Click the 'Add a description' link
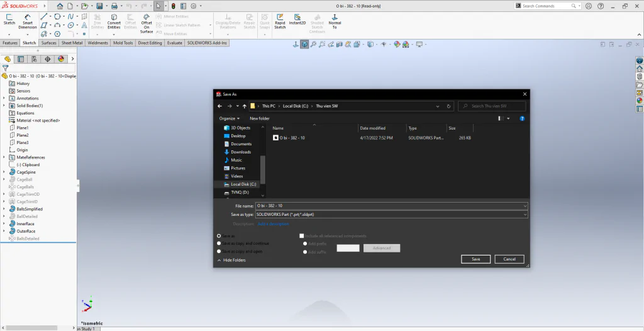Screen dimensions: 644x331 [273, 223]
